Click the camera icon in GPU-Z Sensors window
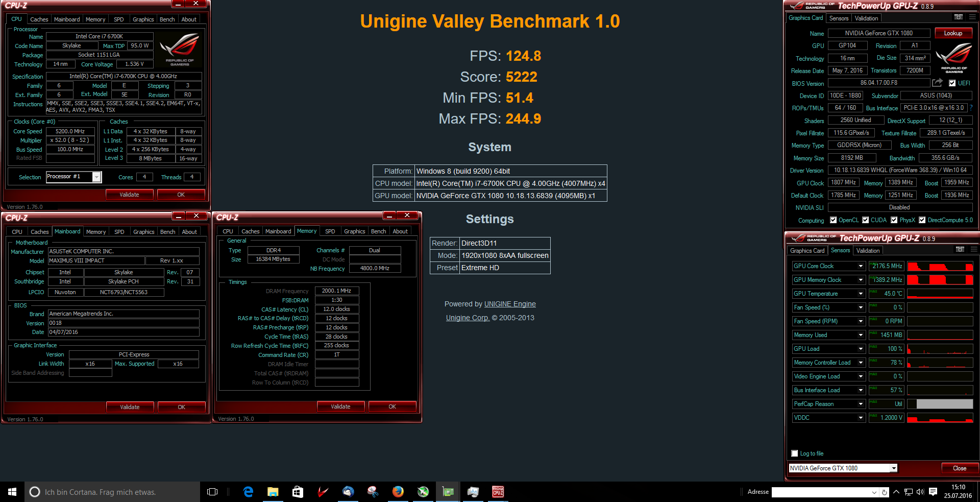The image size is (980, 502). tap(960, 250)
